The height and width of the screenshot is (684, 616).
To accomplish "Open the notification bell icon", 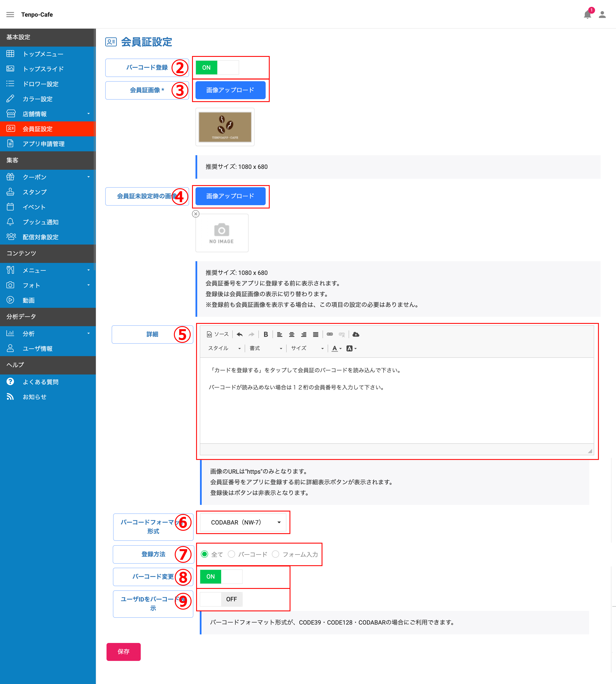I will (587, 15).
